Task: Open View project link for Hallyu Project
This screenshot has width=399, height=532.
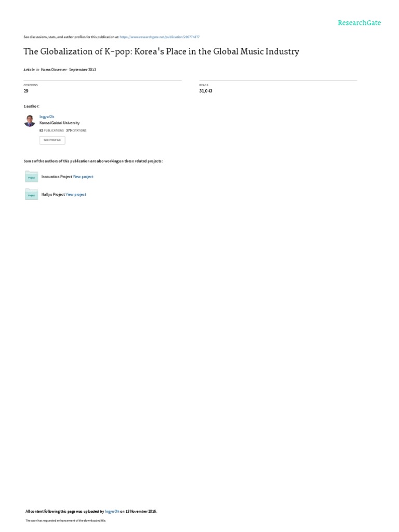Action: pos(76,194)
